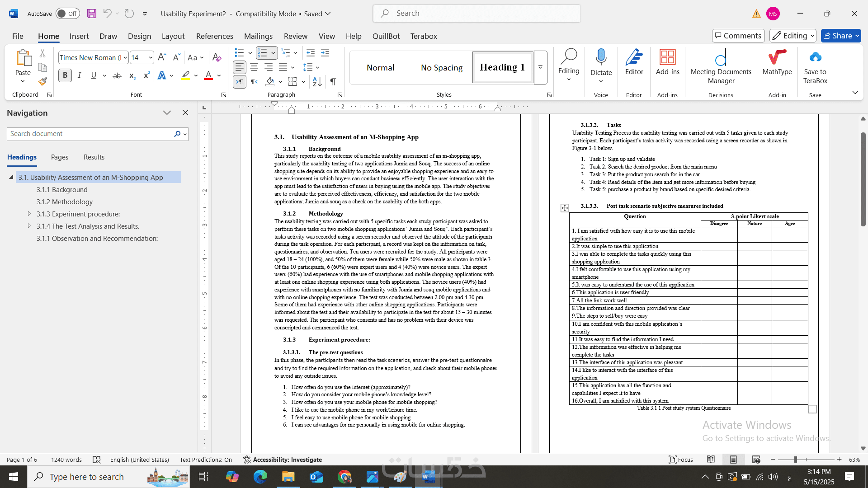Apply strikethrough formatting
This screenshot has width=868, height=488.
coord(117,76)
